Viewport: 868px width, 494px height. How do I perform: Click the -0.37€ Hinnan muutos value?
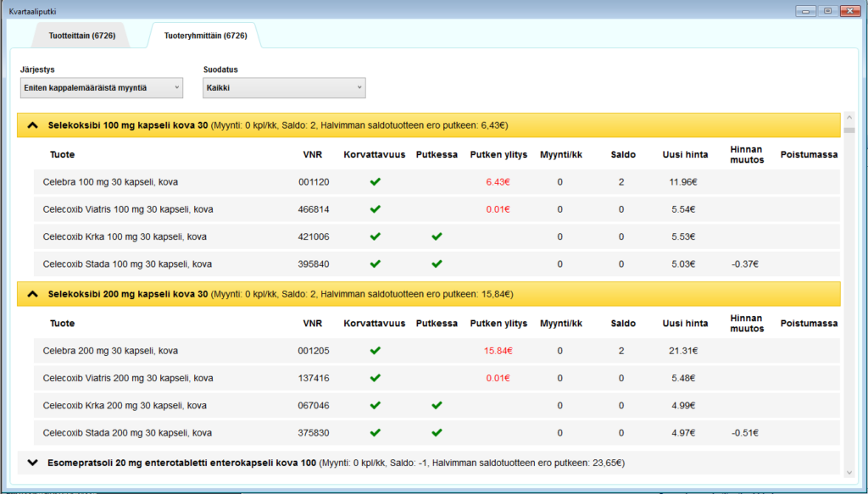(x=744, y=264)
